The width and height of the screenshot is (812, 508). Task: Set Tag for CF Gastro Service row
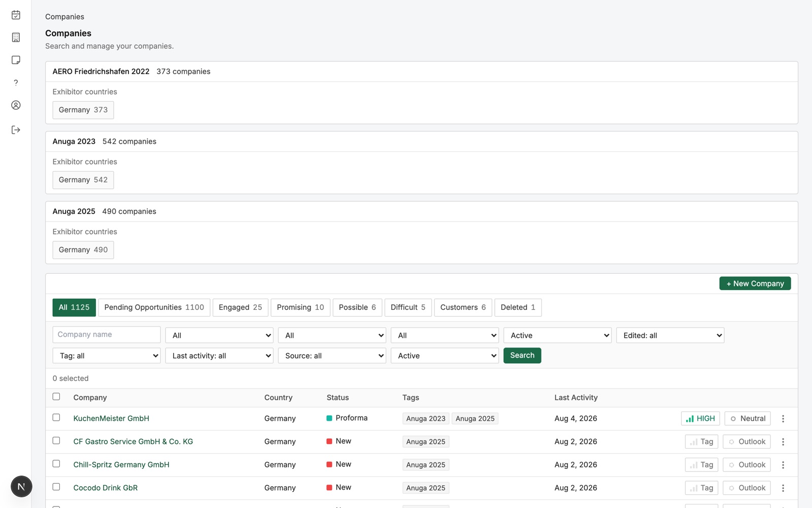point(701,442)
